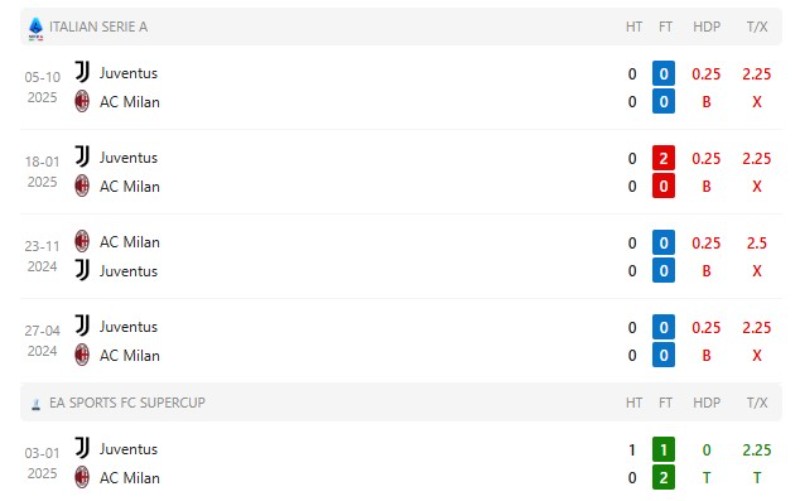Viewport: 800px width, 501px height.
Task: Click green full-time score 2 for AC Milan
Action: (x=665, y=478)
